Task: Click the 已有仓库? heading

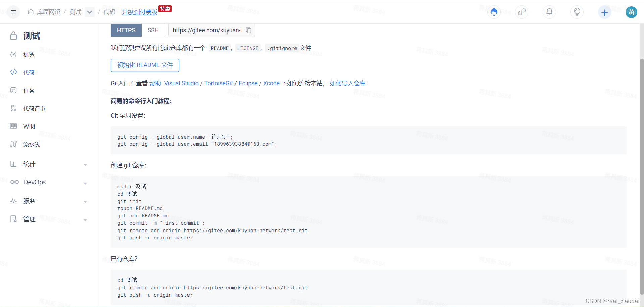Action: pos(124,259)
